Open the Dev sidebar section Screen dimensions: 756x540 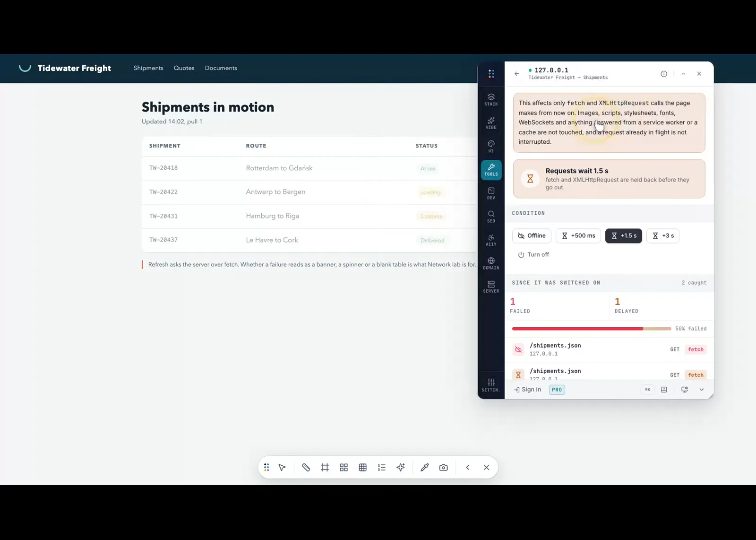coord(491,193)
